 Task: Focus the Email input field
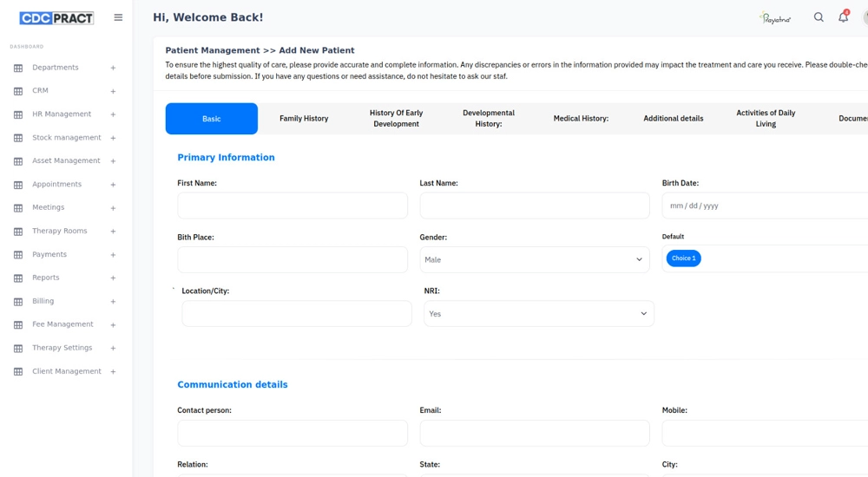(x=534, y=433)
